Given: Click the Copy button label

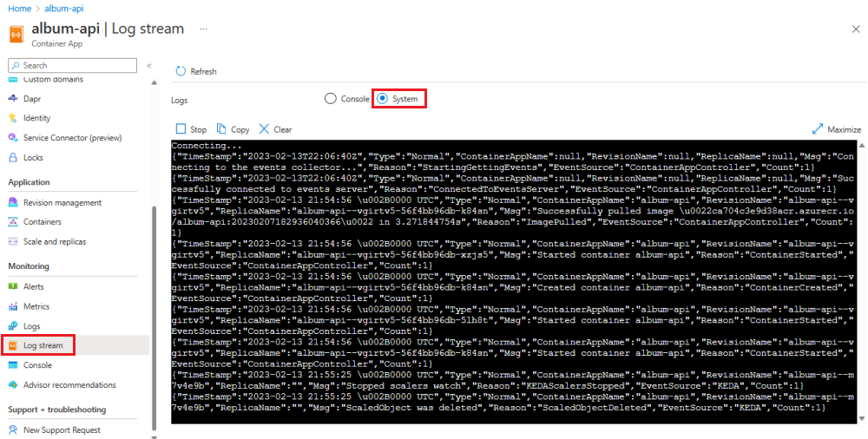Looking at the screenshot, I should pos(240,129).
